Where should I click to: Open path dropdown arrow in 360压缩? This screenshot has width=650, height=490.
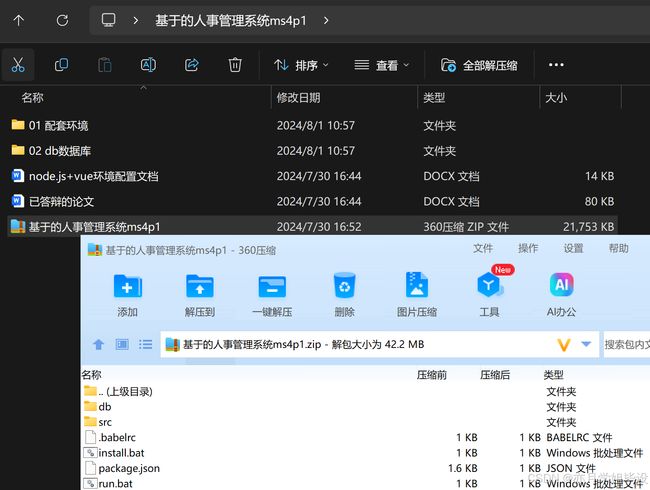[x=586, y=344]
